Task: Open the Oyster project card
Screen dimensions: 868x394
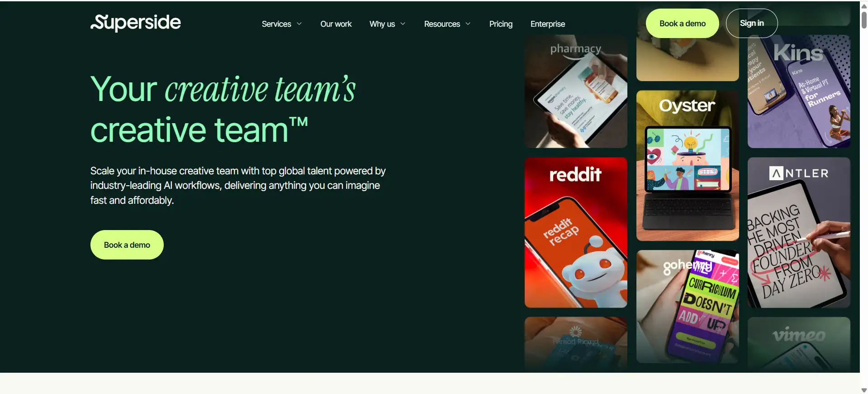Action: [688, 165]
